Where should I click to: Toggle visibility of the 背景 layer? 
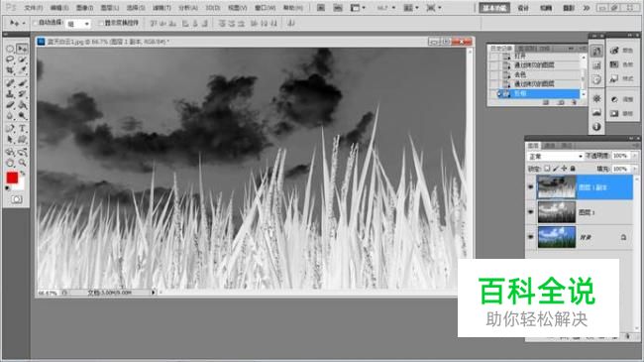(x=531, y=237)
